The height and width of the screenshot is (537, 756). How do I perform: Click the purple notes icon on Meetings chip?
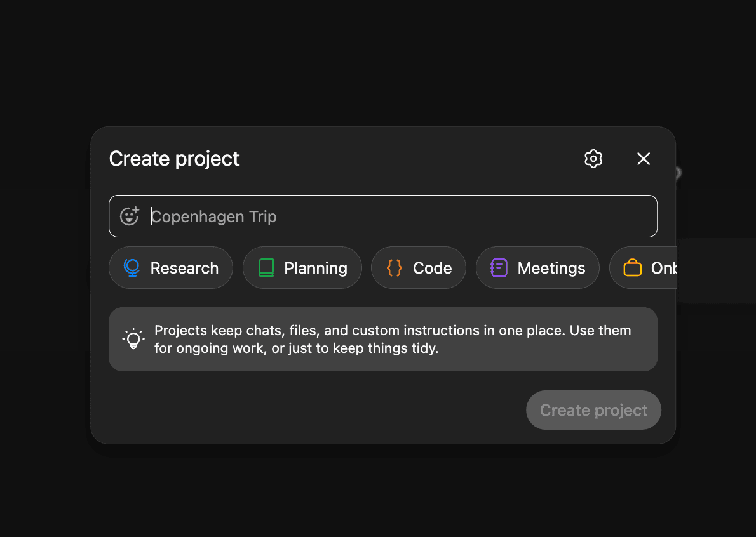[x=498, y=267]
